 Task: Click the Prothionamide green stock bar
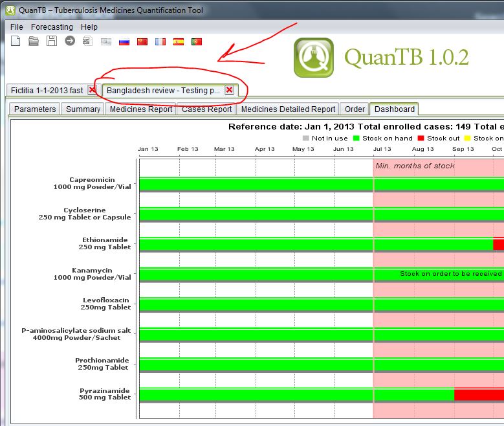point(322,365)
